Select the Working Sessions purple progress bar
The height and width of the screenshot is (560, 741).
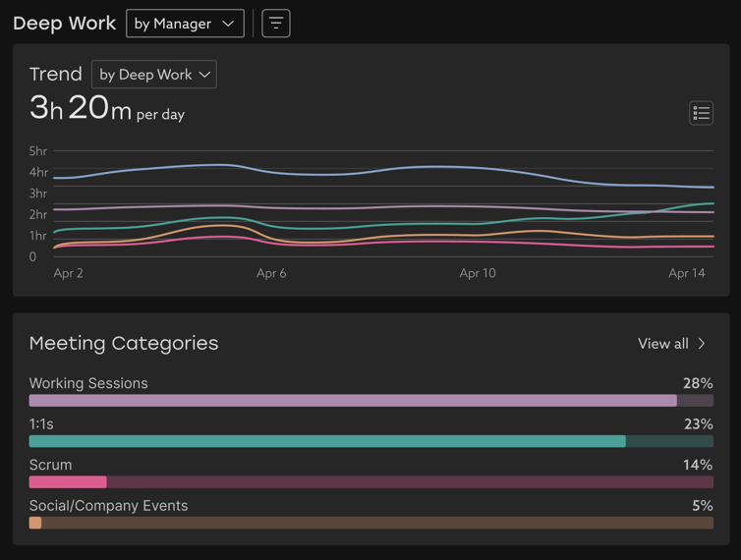click(x=371, y=401)
